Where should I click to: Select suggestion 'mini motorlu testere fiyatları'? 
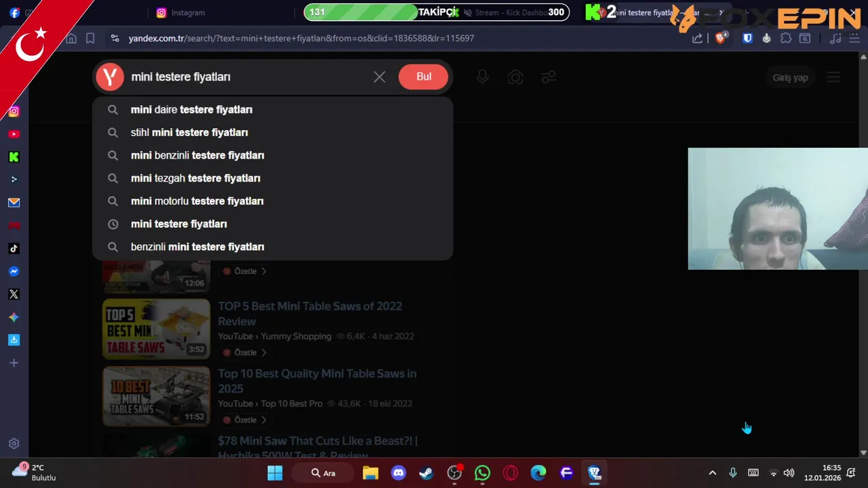273,201
